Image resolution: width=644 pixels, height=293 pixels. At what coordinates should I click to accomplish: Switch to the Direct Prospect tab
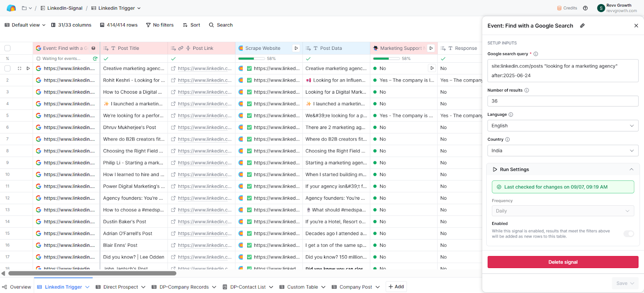pos(120,287)
